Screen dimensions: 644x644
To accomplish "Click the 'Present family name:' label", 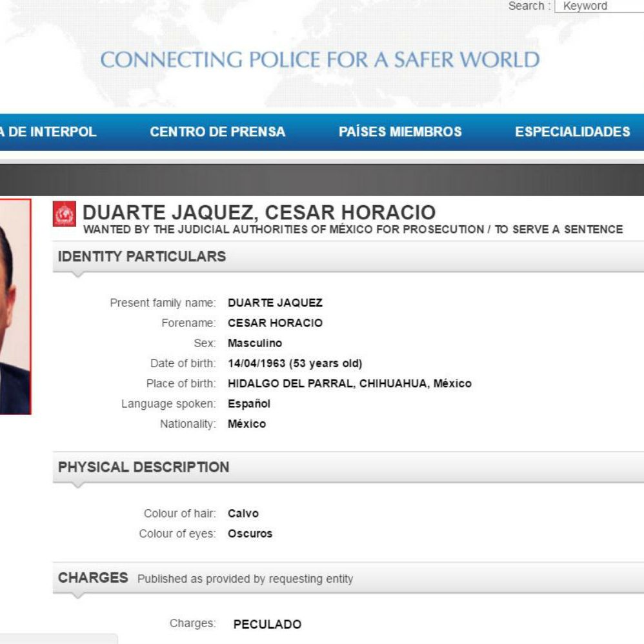I will (163, 303).
